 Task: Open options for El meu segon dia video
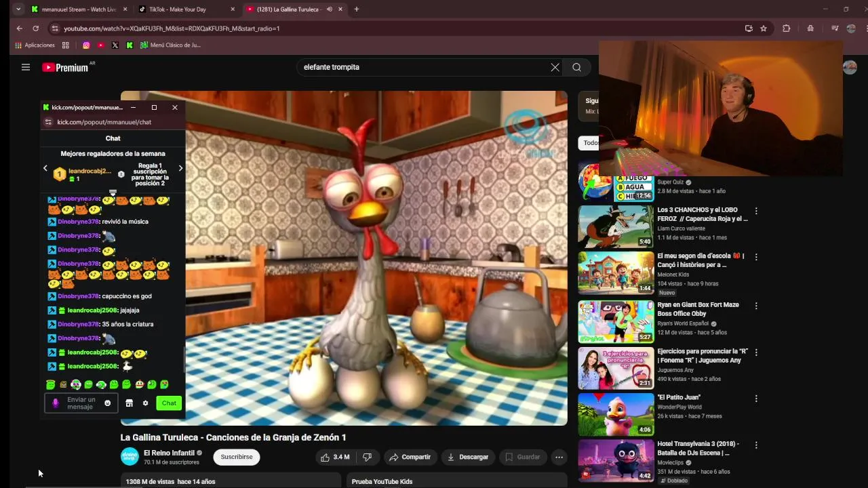[756, 257]
